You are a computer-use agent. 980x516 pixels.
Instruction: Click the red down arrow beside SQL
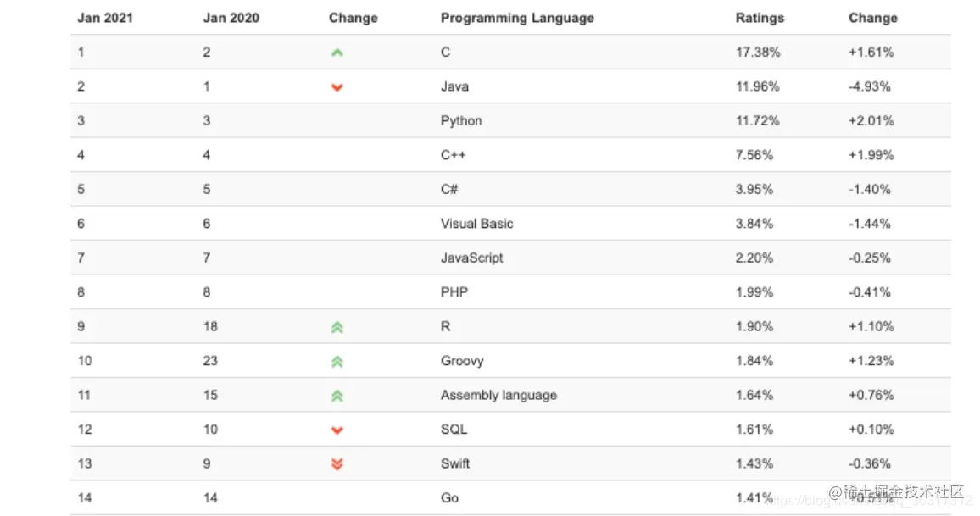337,430
